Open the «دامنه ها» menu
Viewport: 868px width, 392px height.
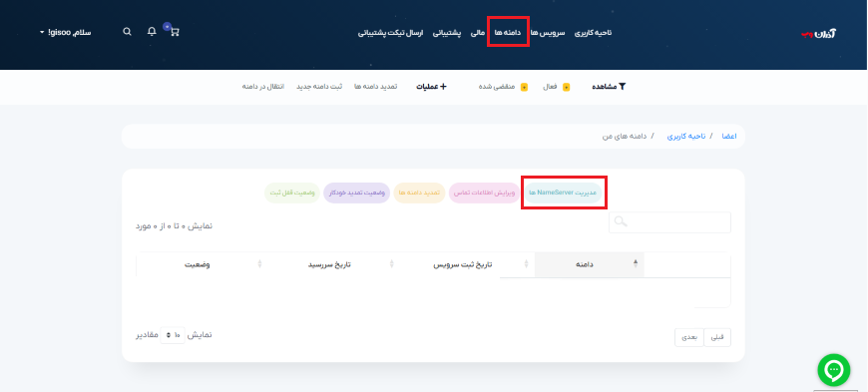coord(508,32)
